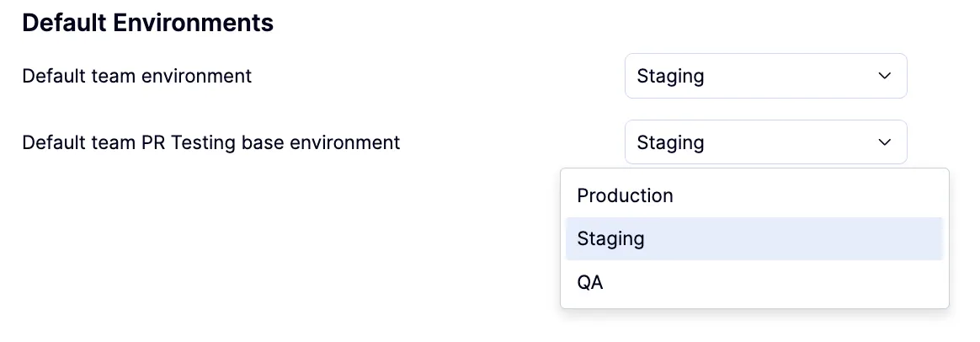The width and height of the screenshot is (980, 342).
Task: Click chevron icon in PR Testing base dropdown
Action: click(884, 142)
